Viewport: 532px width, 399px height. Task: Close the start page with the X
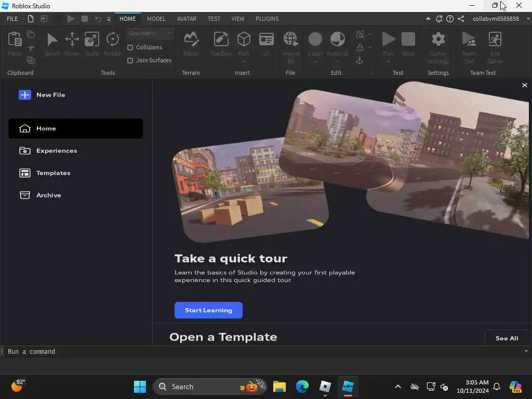pos(525,85)
